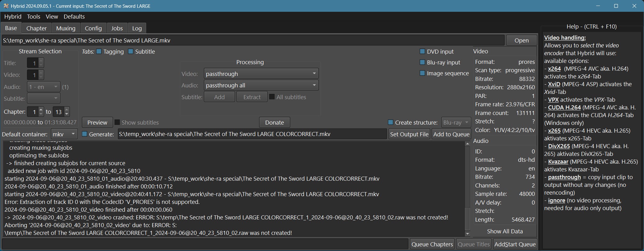
Task: Switch to the Jobs tab
Action: tap(117, 28)
